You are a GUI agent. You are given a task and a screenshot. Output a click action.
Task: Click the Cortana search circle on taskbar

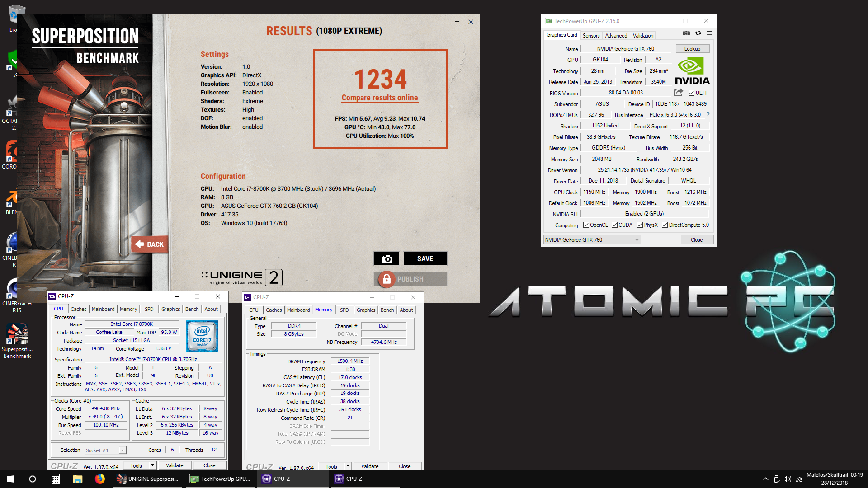pos(33,479)
